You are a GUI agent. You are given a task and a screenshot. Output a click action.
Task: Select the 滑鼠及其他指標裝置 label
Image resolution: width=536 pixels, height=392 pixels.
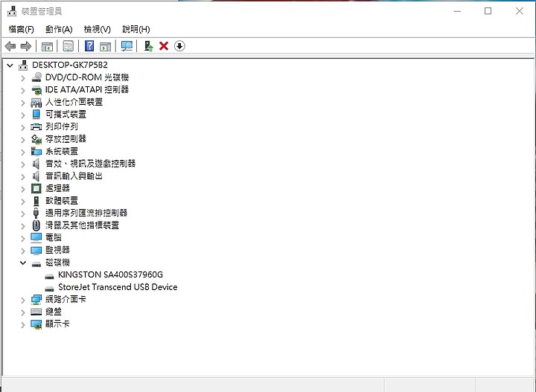click(x=83, y=225)
